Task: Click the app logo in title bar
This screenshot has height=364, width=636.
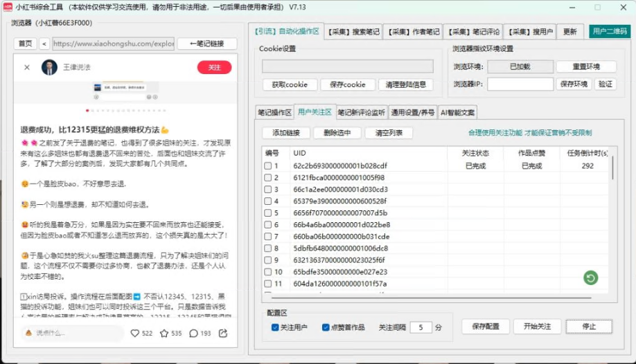Action: tap(8, 7)
